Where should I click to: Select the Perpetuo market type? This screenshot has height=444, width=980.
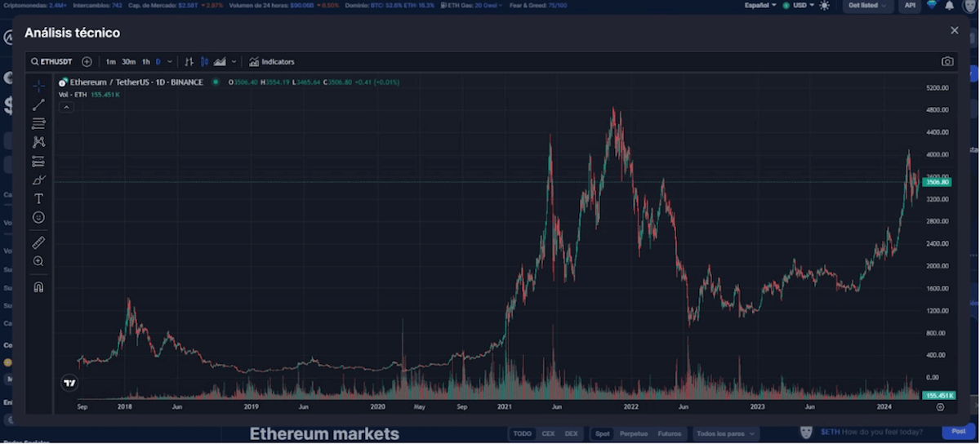tap(635, 434)
